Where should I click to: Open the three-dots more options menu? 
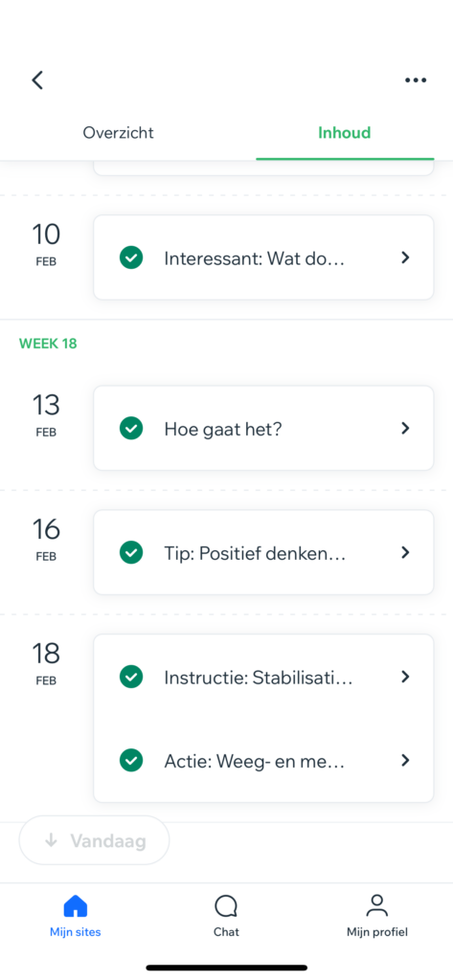point(416,80)
